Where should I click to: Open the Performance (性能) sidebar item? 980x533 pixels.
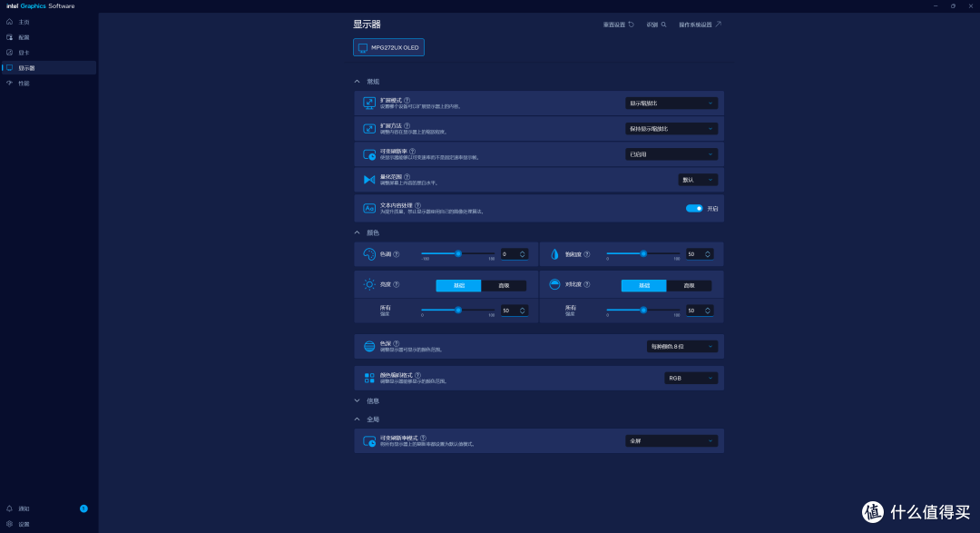(48, 84)
